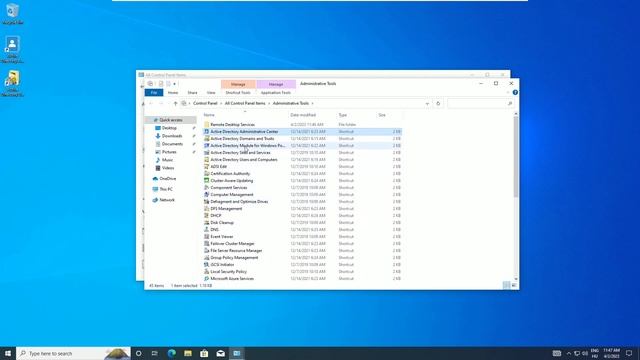This screenshot has height=360, width=640.
Task: Select the Computer Management icon
Action: point(207,194)
